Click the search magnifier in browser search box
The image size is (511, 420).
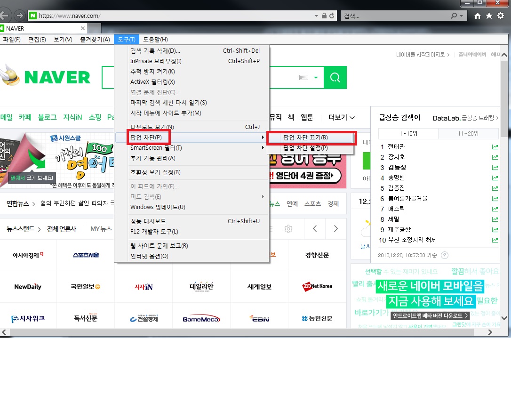[x=454, y=16]
